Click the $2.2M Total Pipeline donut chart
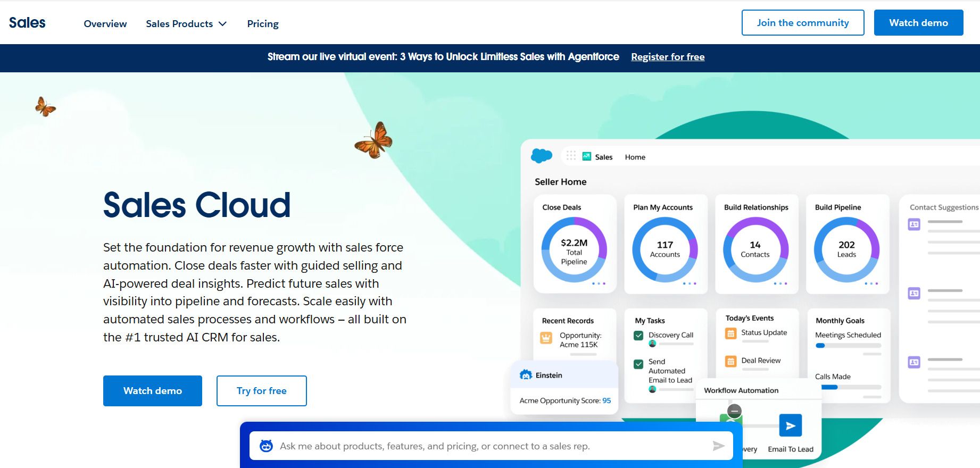 (x=574, y=250)
